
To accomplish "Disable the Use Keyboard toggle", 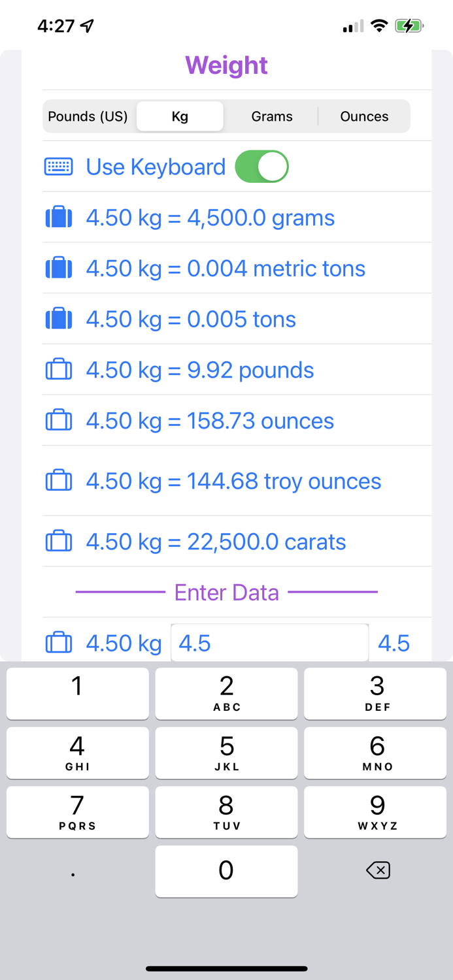I will pos(261,167).
